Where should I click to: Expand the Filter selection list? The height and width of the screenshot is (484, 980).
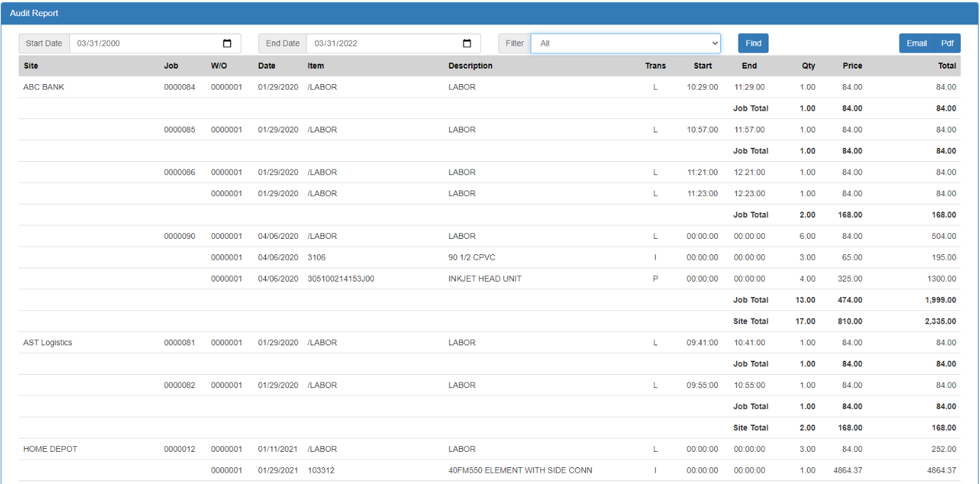(717, 43)
